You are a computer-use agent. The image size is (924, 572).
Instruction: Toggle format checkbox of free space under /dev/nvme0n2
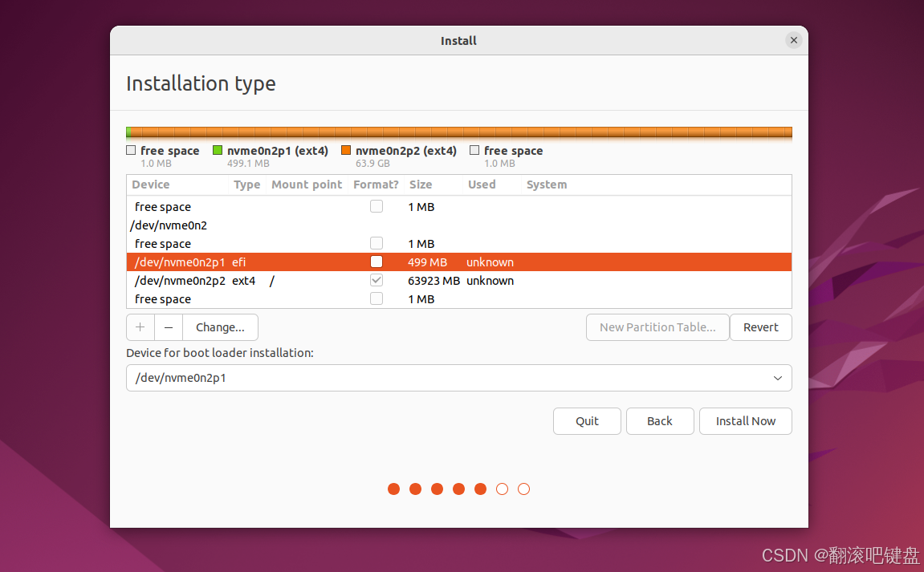click(x=377, y=243)
